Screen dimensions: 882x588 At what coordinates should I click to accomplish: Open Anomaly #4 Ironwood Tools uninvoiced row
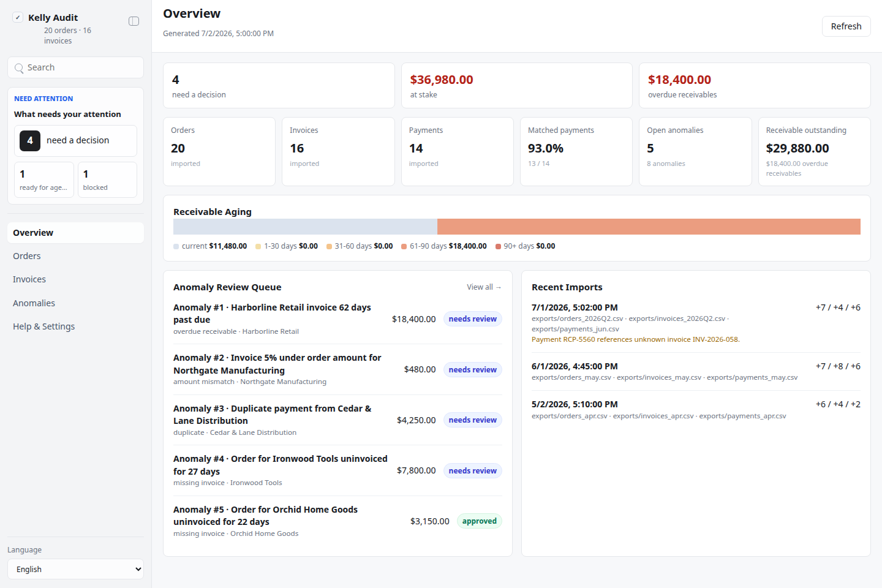click(337, 470)
